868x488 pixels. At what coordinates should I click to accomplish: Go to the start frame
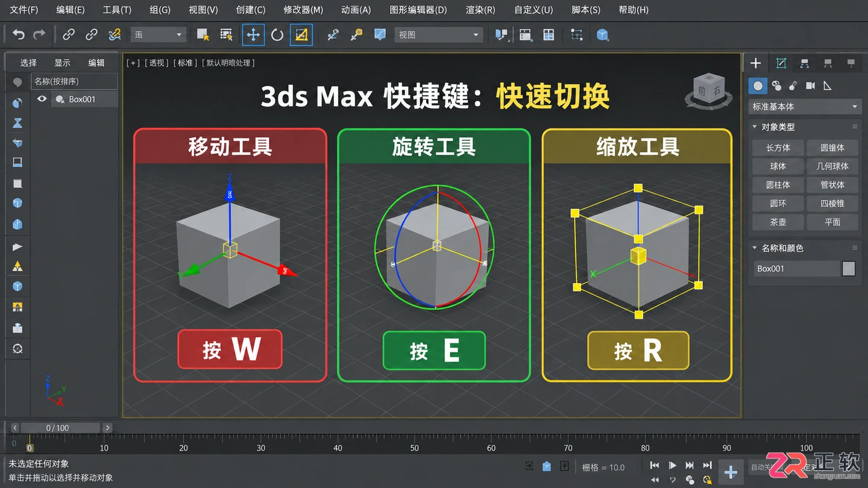pyautogui.click(x=654, y=465)
